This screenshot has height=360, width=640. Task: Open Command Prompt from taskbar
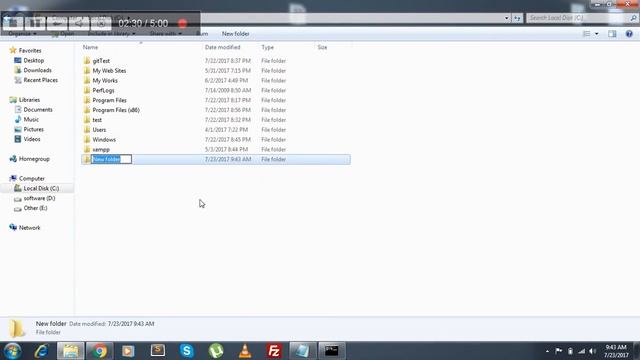click(331, 351)
